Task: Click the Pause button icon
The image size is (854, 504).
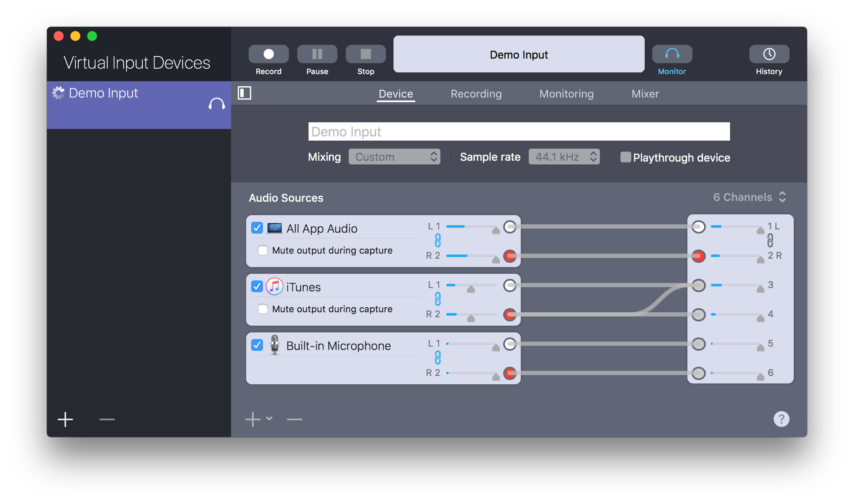Action: [x=317, y=54]
